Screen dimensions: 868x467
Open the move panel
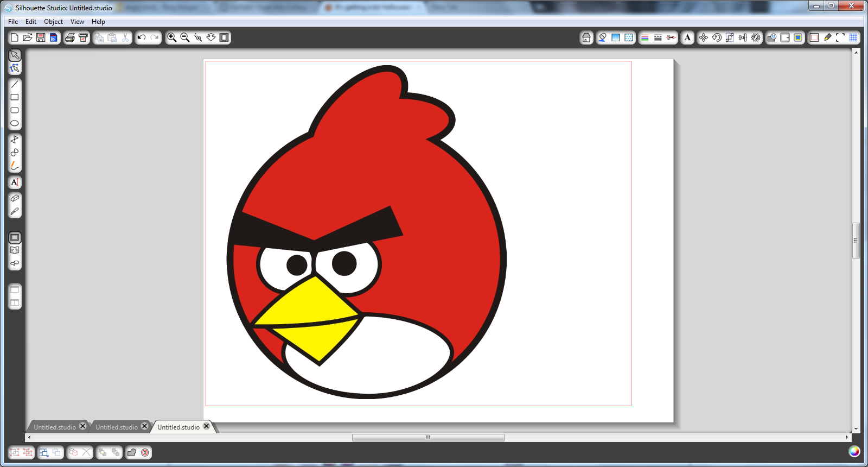pyautogui.click(x=704, y=37)
